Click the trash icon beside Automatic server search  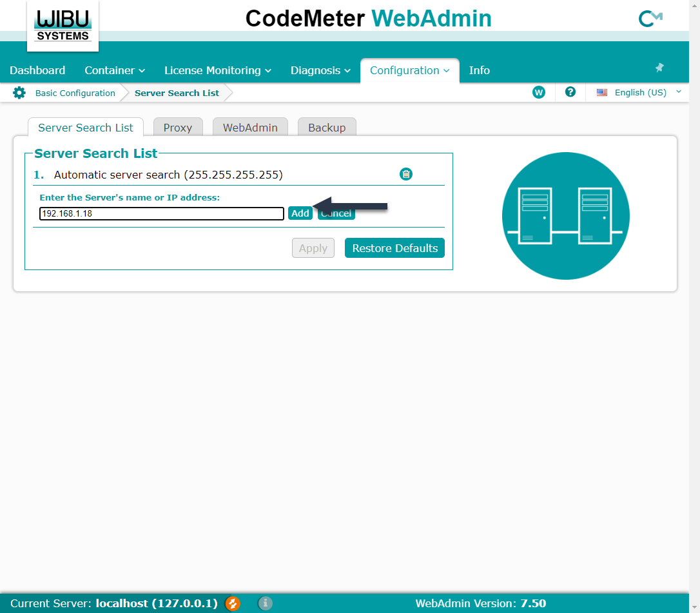coord(406,174)
